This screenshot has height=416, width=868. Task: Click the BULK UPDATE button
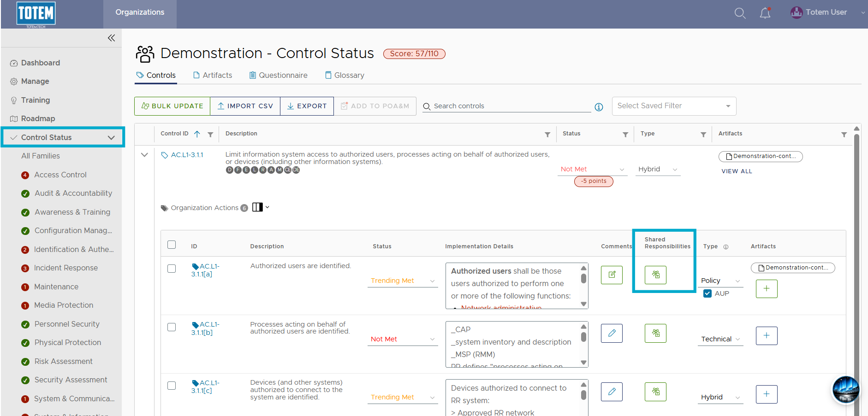click(x=172, y=106)
